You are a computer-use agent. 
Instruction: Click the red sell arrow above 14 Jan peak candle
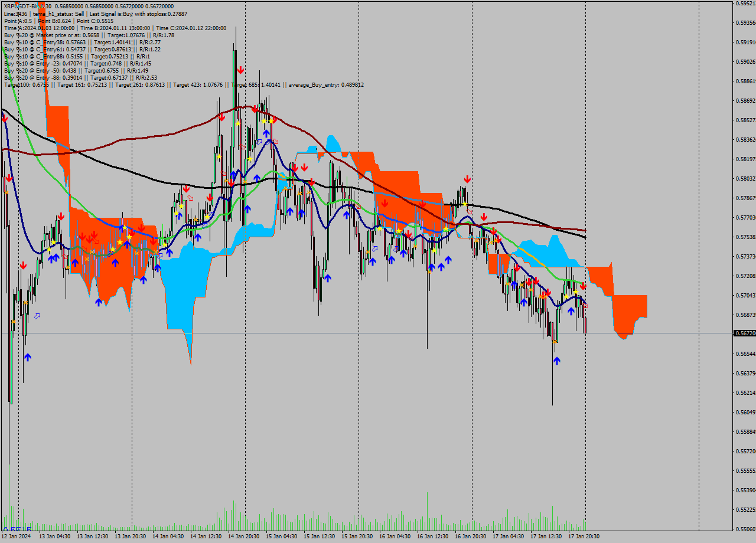pos(240,70)
